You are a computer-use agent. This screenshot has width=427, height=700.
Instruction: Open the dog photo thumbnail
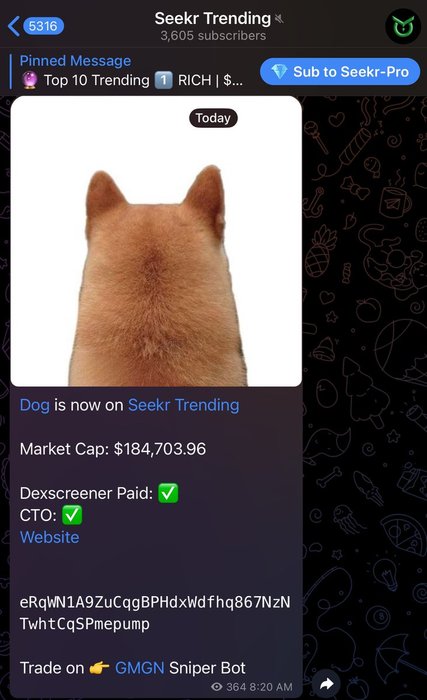point(156,241)
